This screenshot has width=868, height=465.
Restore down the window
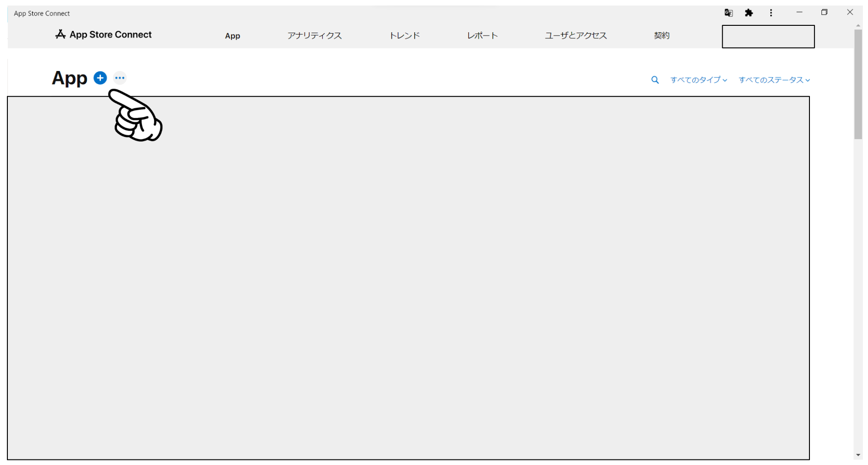pyautogui.click(x=824, y=12)
